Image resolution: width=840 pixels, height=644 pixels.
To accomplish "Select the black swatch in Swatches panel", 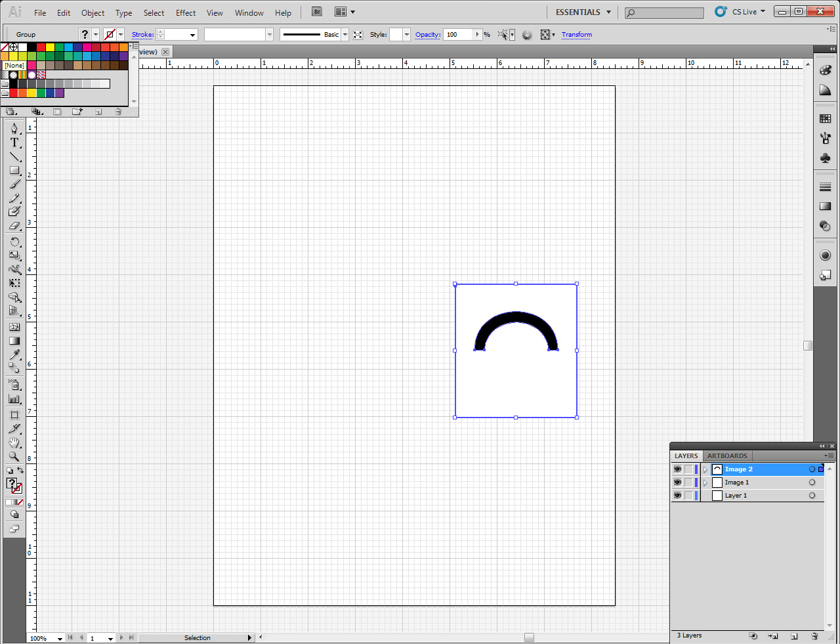I will tap(31, 47).
